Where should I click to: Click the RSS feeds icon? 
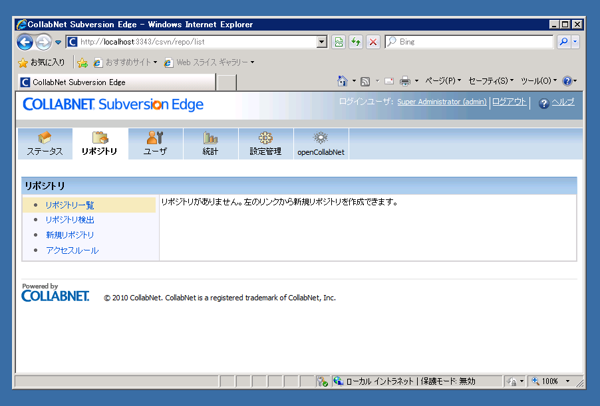tap(365, 81)
